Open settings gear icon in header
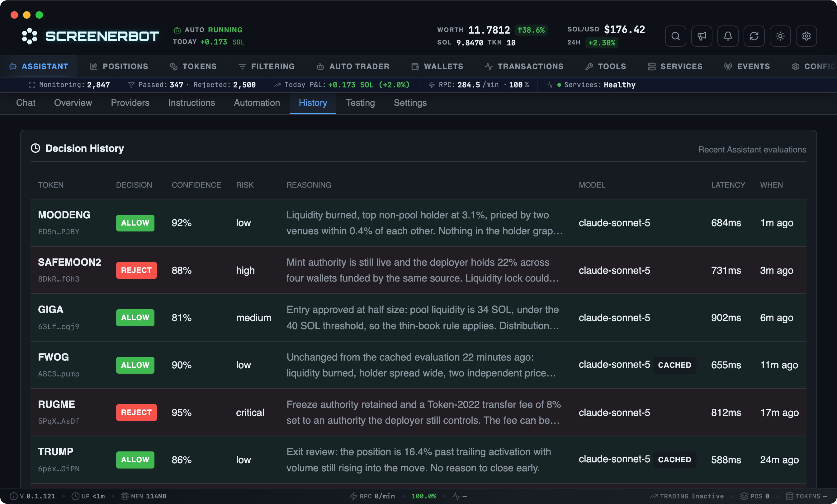The width and height of the screenshot is (837, 504). coord(806,36)
